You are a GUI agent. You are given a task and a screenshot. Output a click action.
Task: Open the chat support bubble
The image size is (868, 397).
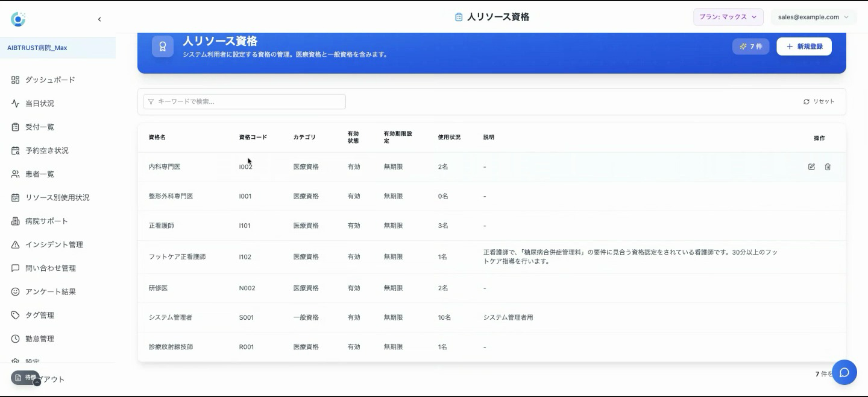pos(844,372)
